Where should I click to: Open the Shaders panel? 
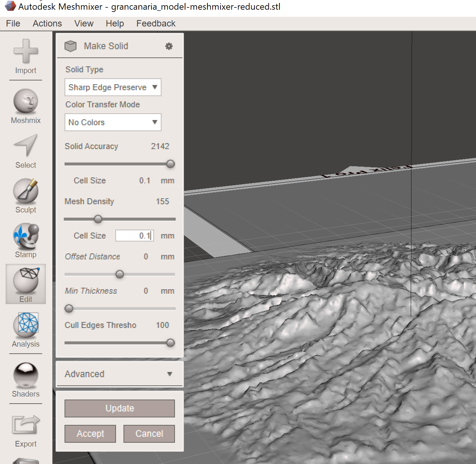pyautogui.click(x=26, y=379)
